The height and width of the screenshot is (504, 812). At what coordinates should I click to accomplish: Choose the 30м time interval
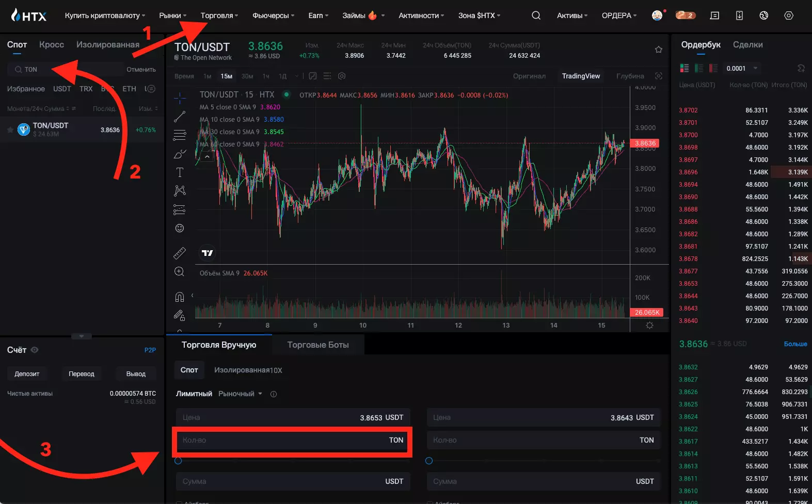(247, 76)
